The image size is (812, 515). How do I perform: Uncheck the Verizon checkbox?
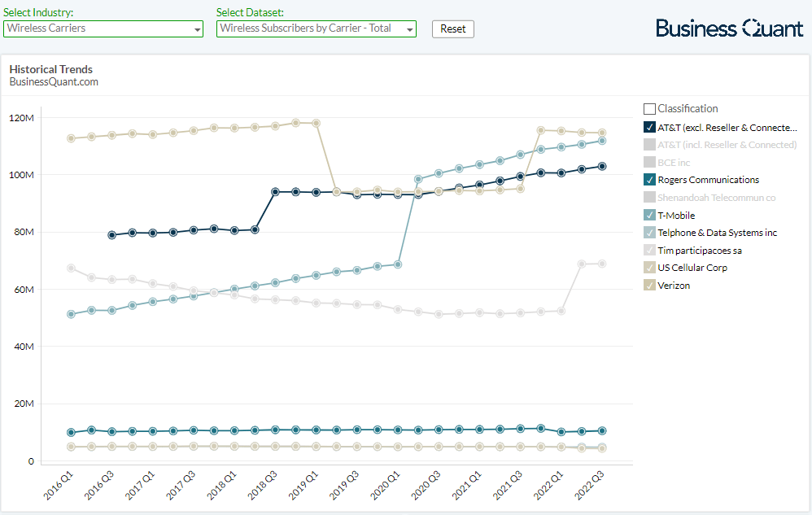[649, 286]
